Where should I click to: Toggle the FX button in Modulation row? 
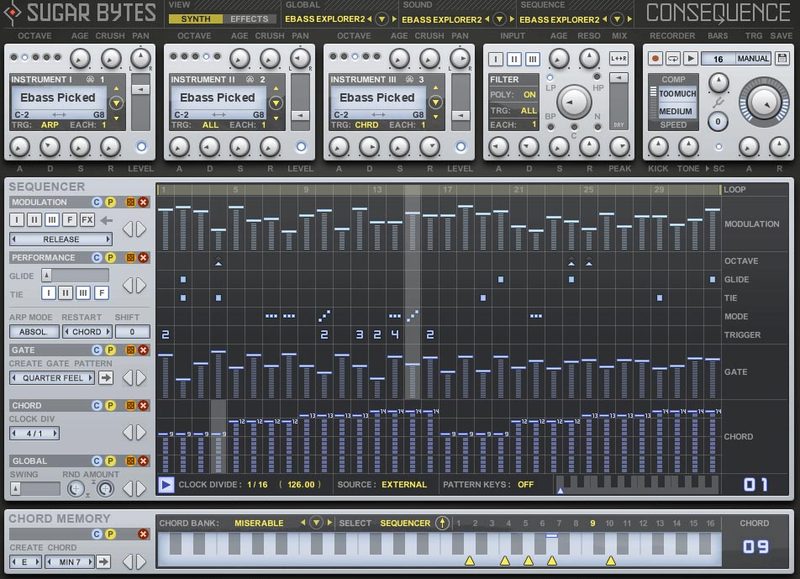(x=87, y=220)
